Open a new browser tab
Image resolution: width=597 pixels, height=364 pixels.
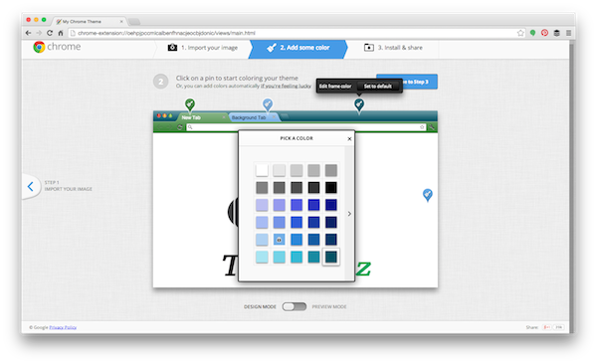(x=134, y=22)
